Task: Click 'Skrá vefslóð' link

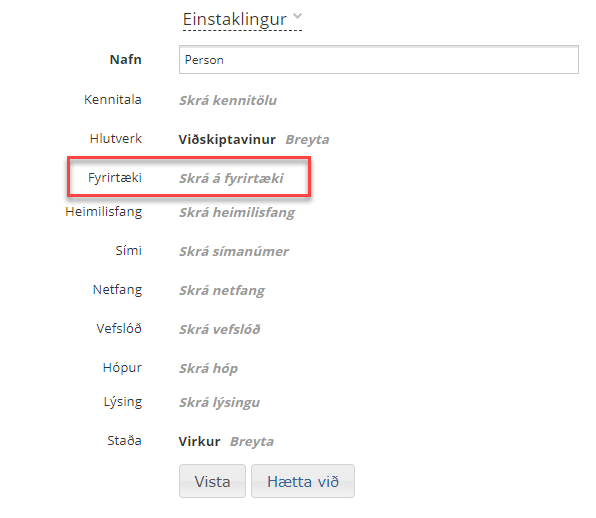Action: [x=220, y=329]
